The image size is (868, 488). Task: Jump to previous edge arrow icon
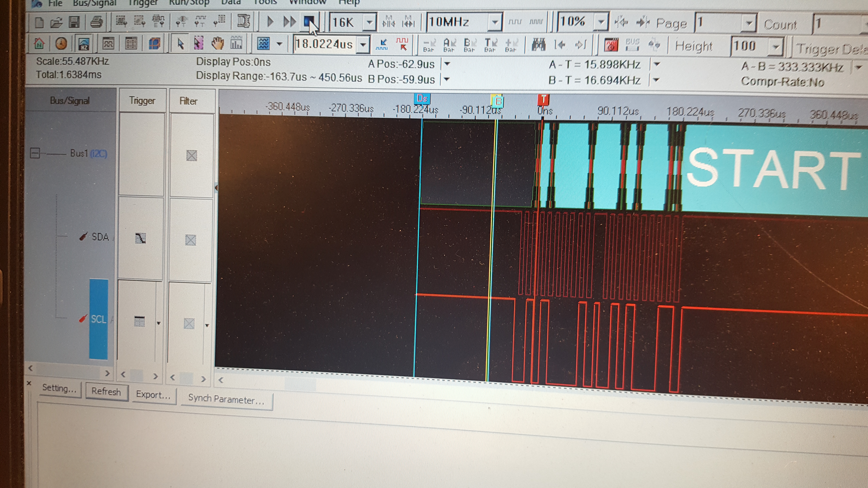click(x=560, y=45)
